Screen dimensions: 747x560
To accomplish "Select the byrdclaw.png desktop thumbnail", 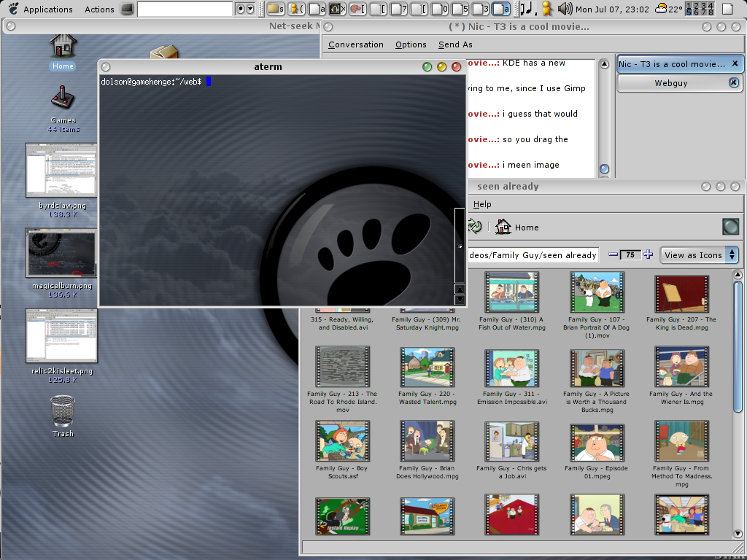I will pyautogui.click(x=62, y=170).
